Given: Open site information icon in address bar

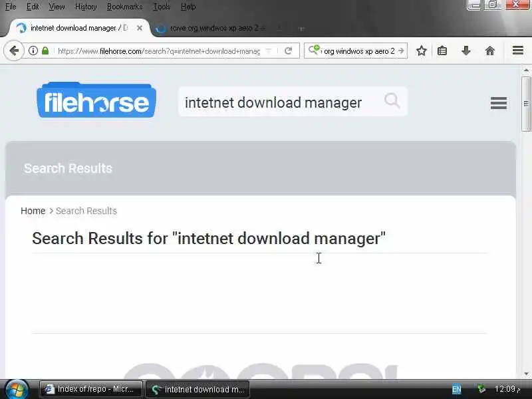Looking at the screenshot, I should (x=33, y=51).
